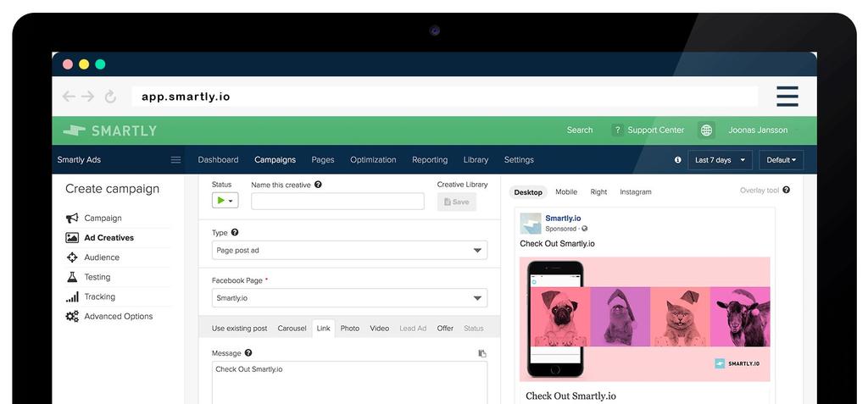This screenshot has height=404, width=868.
Task: Go to the Dashboard menu
Action: pyautogui.click(x=218, y=159)
